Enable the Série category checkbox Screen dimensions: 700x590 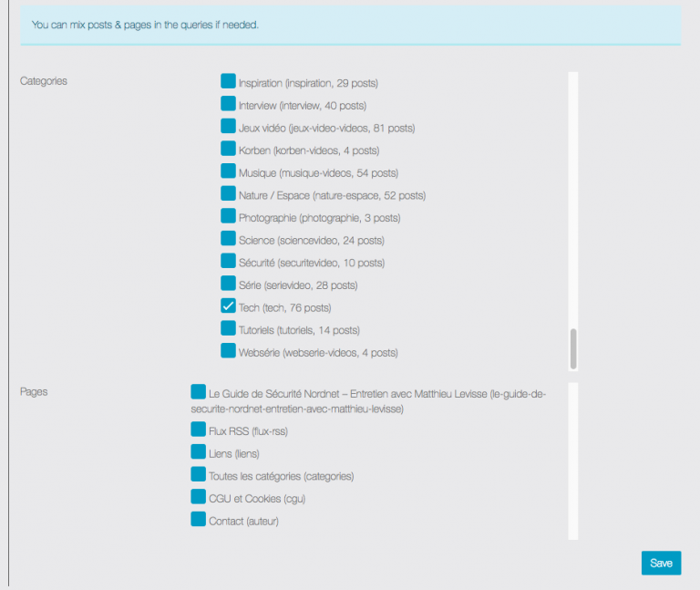pyautogui.click(x=228, y=284)
